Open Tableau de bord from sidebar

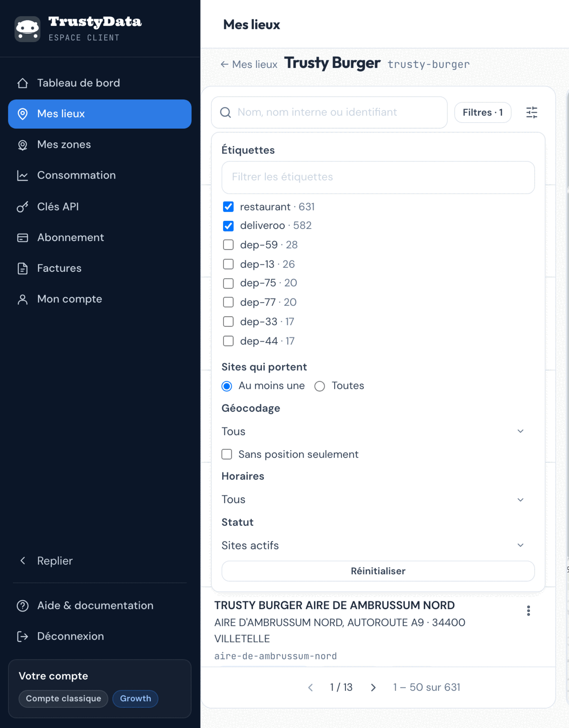tap(99, 83)
